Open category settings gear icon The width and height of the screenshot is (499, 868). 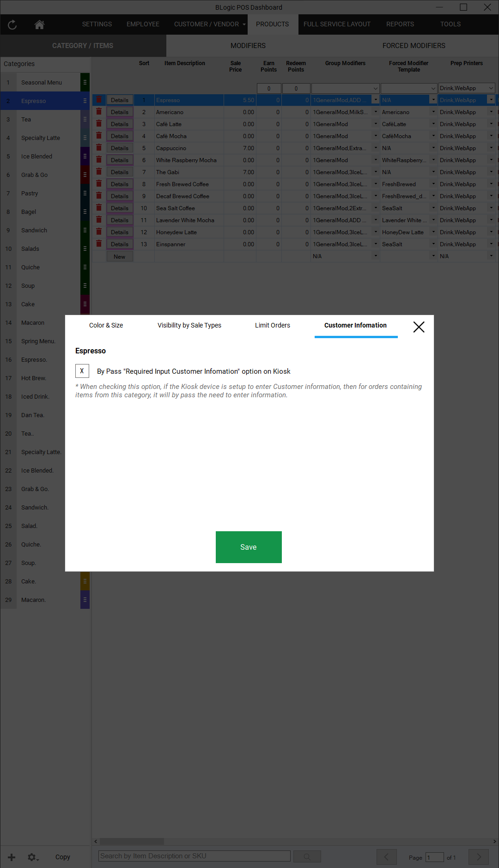tap(32, 857)
